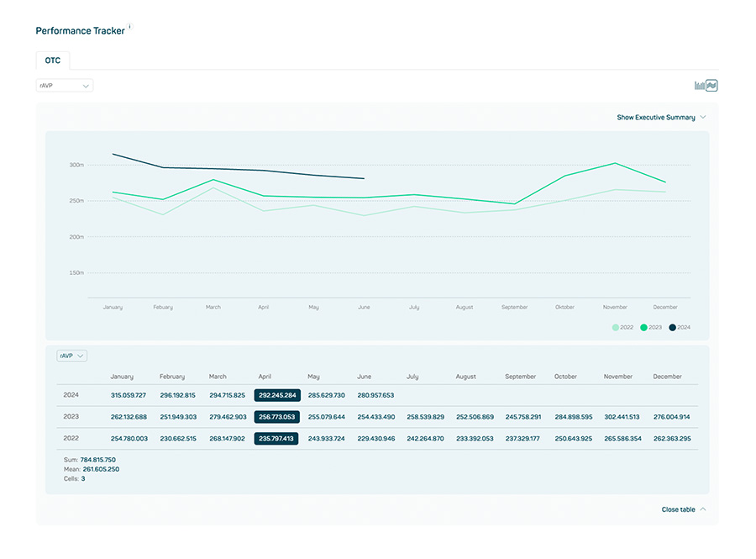Click table cell 294.715.825
The height and width of the screenshot is (559, 756).
(227, 395)
